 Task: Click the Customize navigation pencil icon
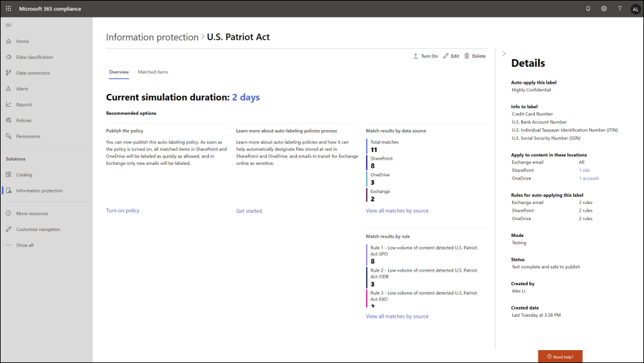(8, 229)
